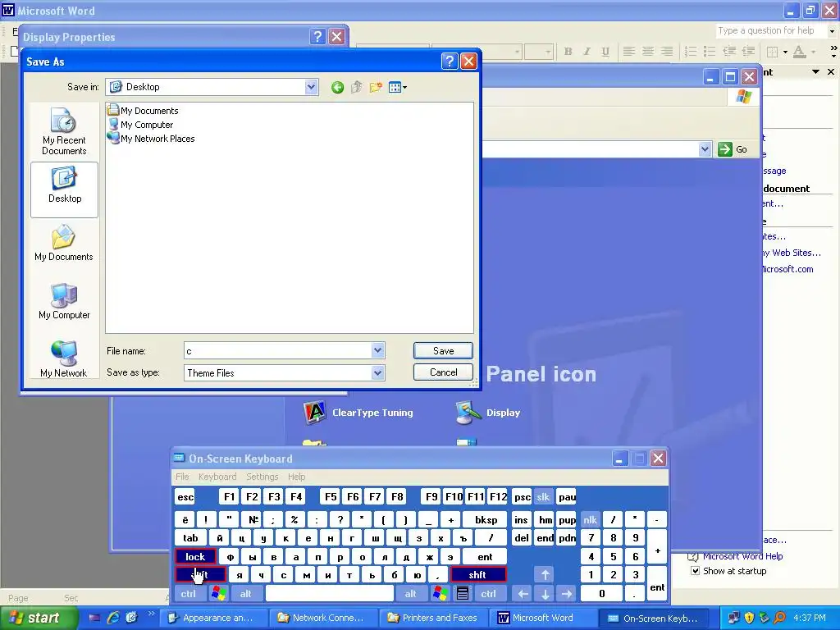Click Go button in Control Panel window
840x630 pixels.
tap(733, 149)
